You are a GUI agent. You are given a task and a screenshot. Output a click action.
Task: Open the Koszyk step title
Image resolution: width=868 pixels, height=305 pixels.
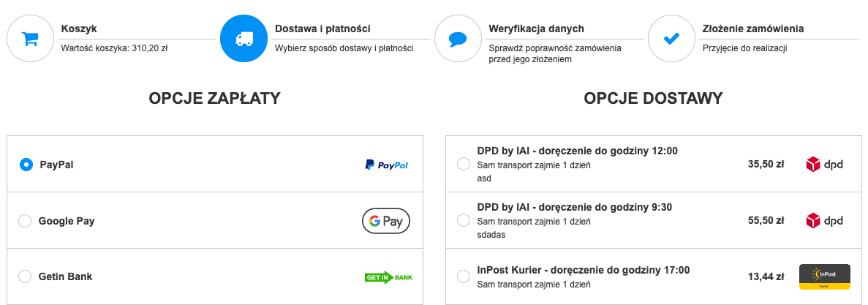[x=79, y=29]
